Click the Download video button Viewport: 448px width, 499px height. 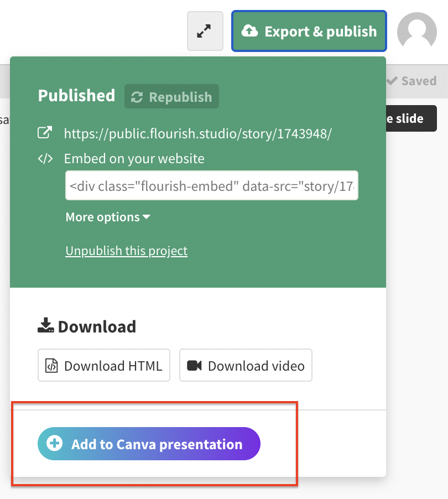[246, 365]
